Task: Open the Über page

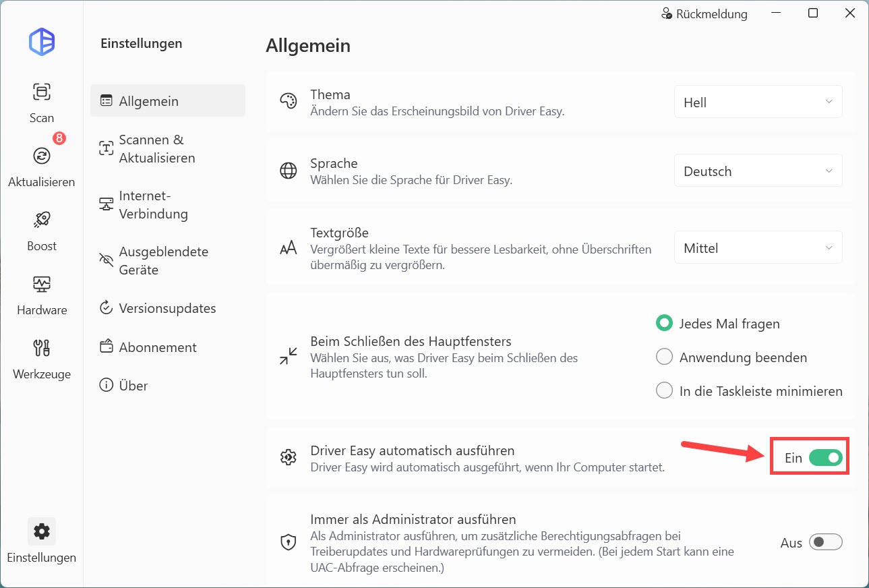Action: tap(168, 386)
